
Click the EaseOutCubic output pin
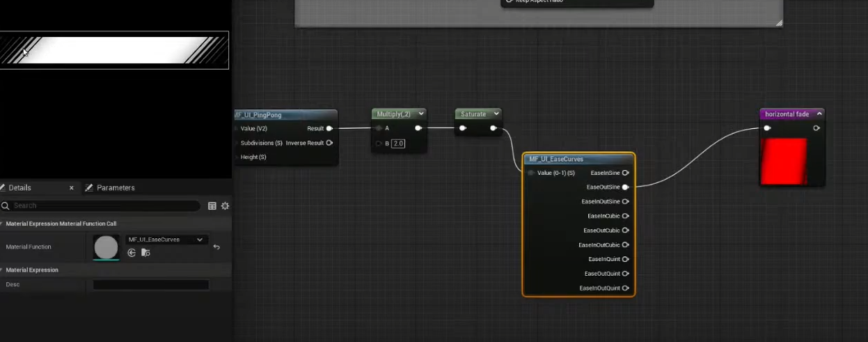coord(626,231)
